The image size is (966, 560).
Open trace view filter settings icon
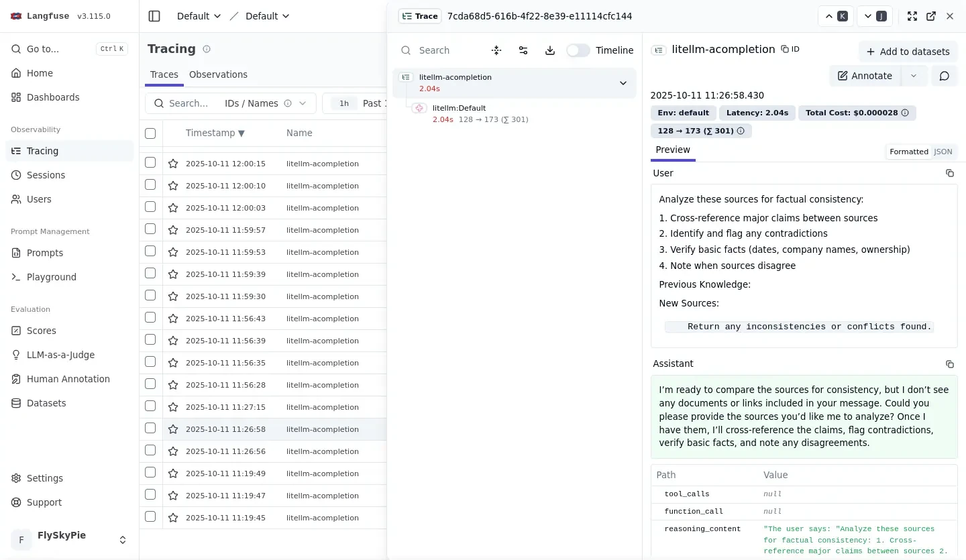523,50
